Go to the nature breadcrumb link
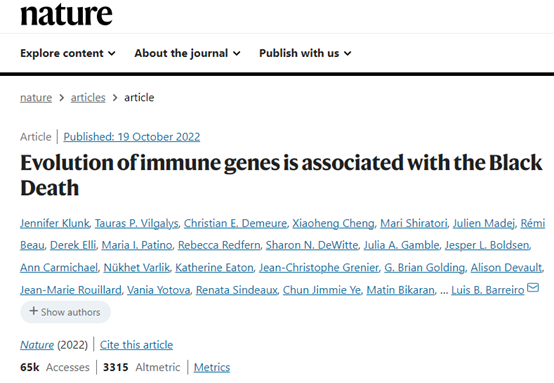 click(x=36, y=98)
